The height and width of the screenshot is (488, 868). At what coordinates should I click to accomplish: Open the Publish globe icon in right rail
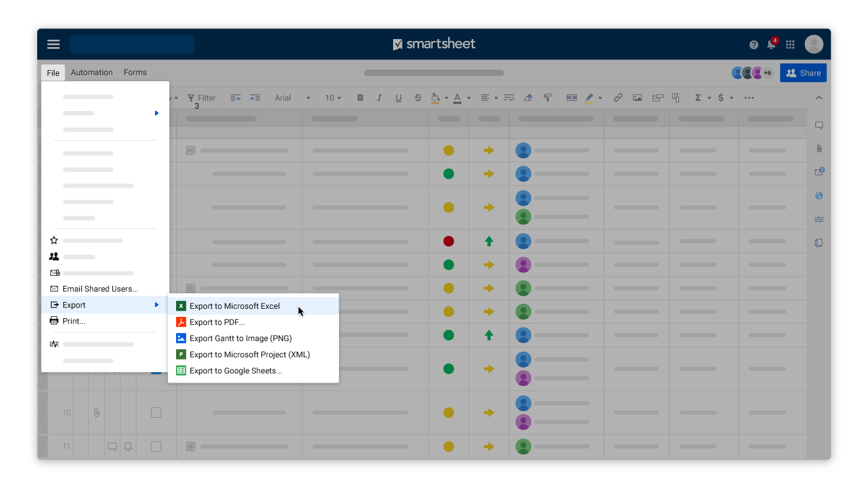click(819, 196)
